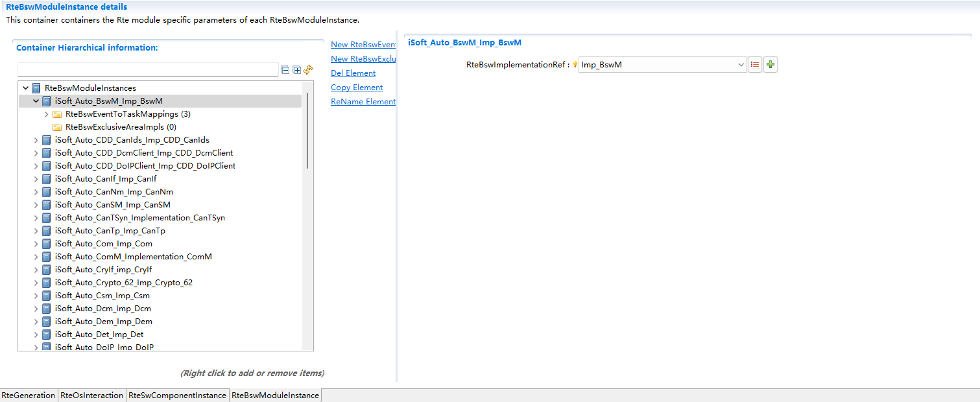Click the RteBswExclusiveAreaImpls folder icon

click(x=57, y=127)
